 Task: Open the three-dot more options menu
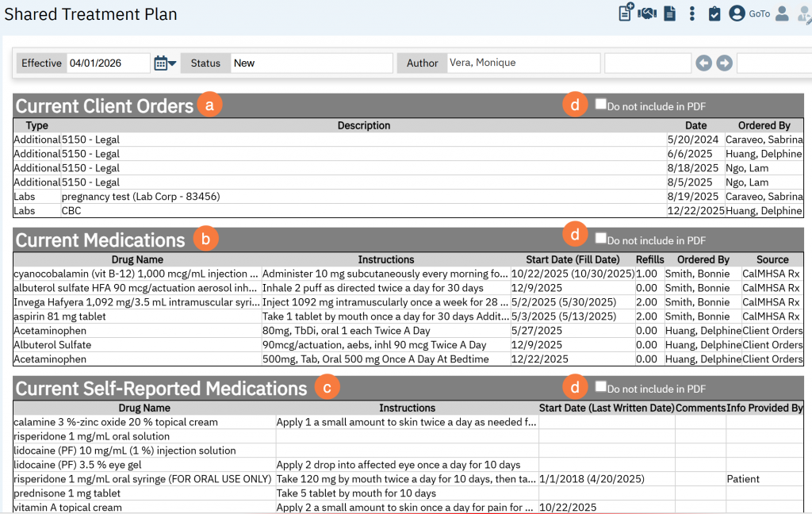[x=692, y=13]
